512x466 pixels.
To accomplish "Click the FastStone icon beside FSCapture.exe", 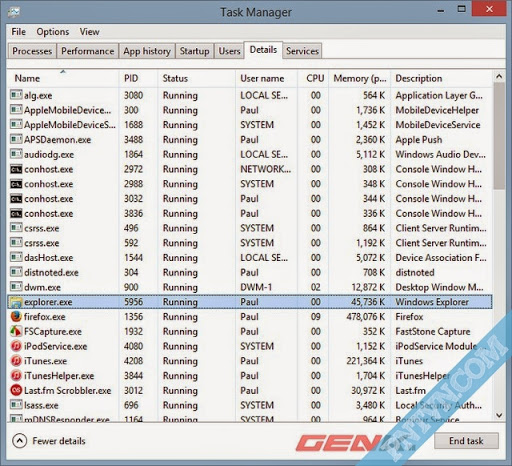I will click(x=16, y=331).
